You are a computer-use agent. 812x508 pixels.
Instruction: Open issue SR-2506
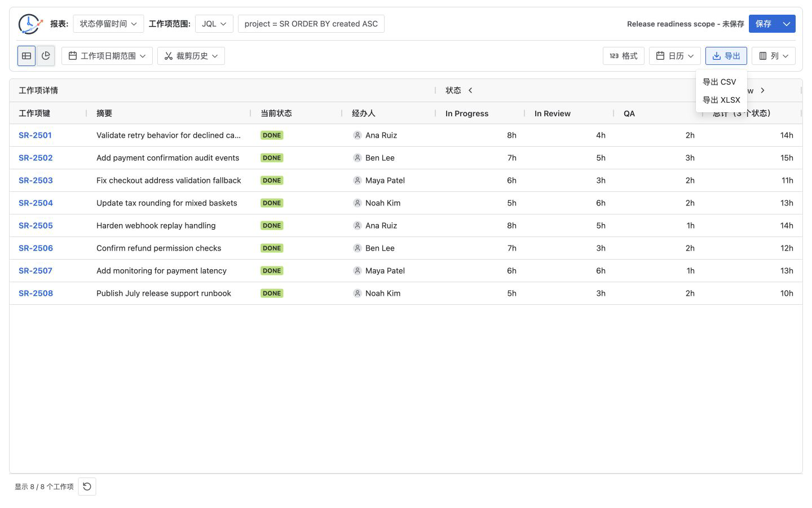pos(36,248)
